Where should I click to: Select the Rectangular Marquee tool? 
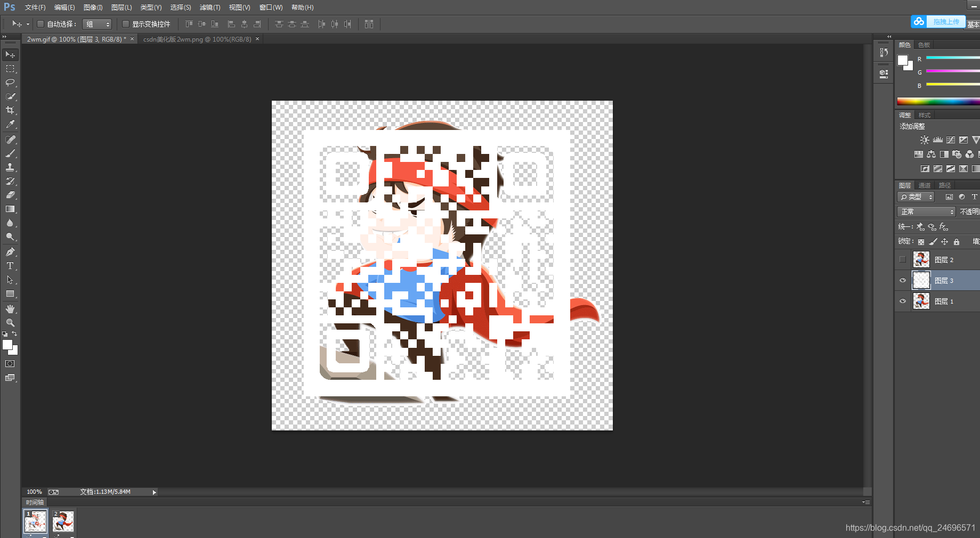tap(10, 69)
